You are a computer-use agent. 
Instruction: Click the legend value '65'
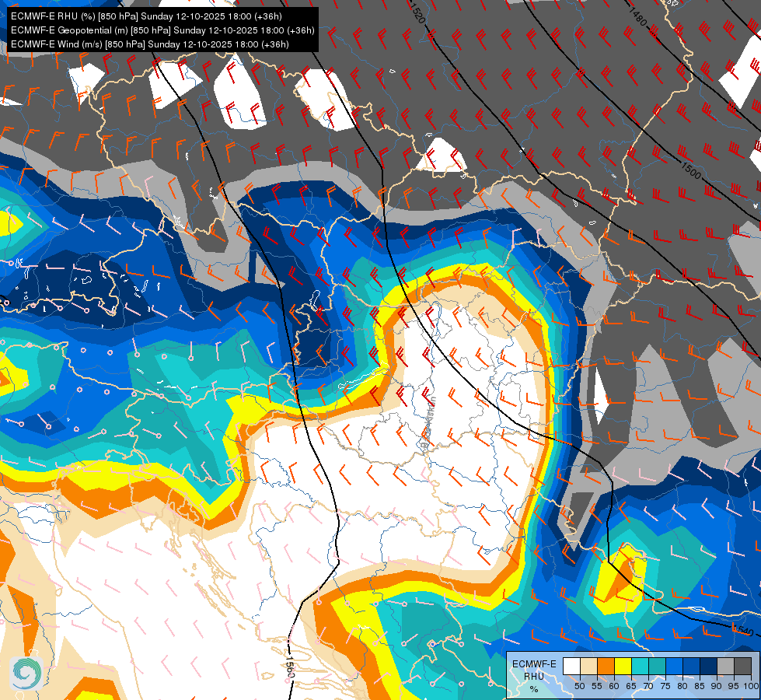point(631,686)
